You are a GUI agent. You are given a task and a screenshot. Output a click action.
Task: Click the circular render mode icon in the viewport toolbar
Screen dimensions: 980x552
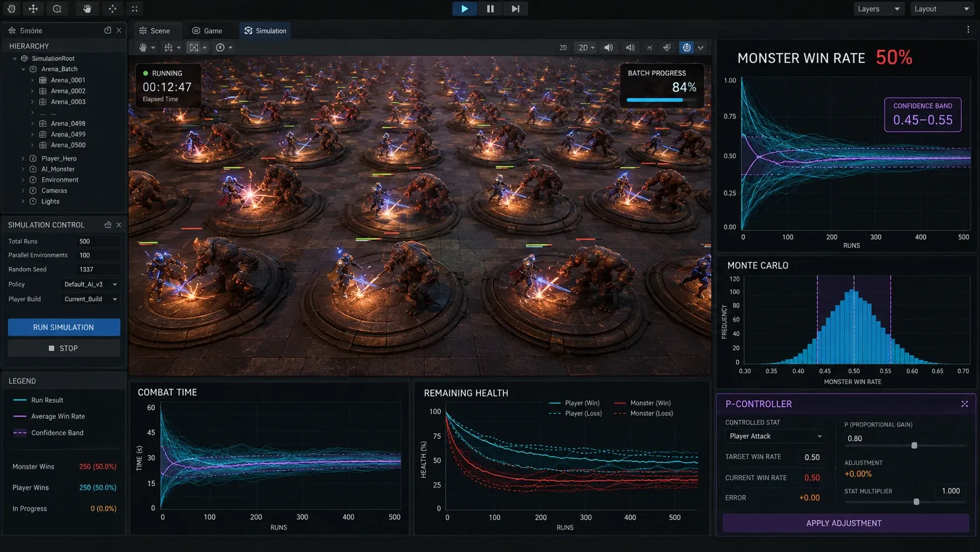[220, 48]
